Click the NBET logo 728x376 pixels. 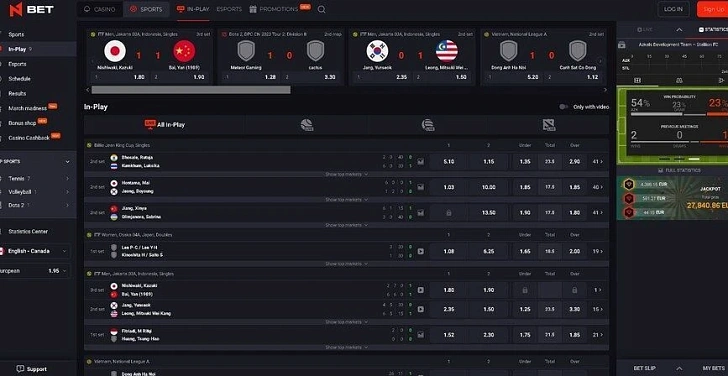pyautogui.click(x=32, y=9)
